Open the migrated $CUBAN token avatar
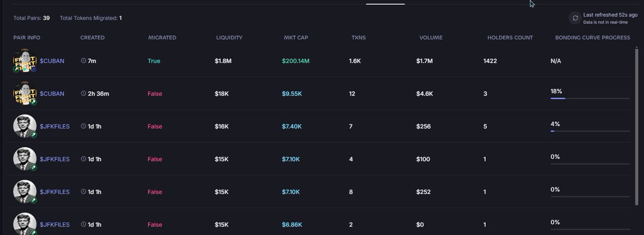The image size is (644, 235). pyautogui.click(x=24, y=61)
